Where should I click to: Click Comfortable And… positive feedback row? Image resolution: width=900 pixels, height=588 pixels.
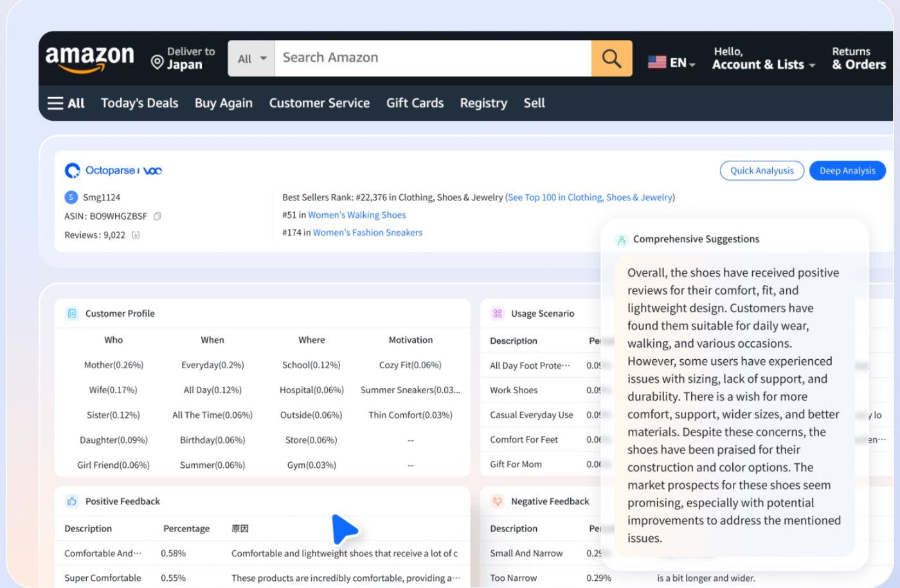pyautogui.click(x=262, y=553)
